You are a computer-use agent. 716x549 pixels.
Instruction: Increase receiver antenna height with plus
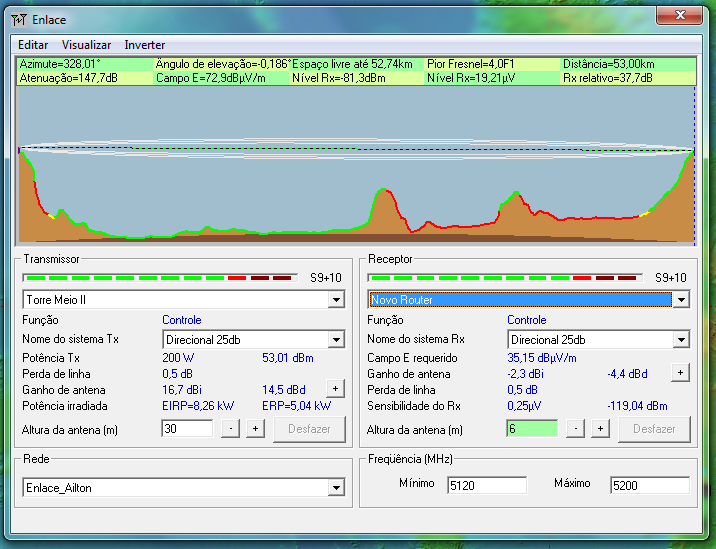(600, 429)
